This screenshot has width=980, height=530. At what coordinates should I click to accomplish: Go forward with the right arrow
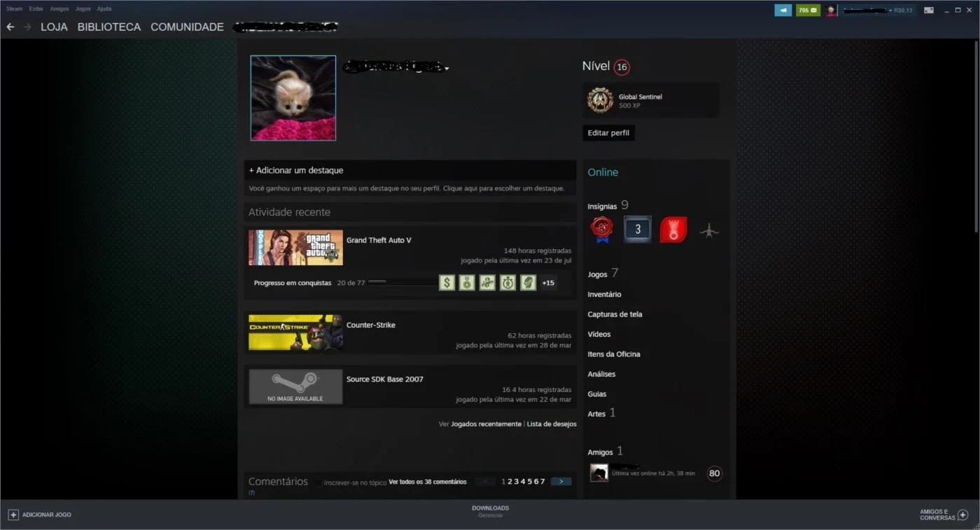tap(27, 27)
